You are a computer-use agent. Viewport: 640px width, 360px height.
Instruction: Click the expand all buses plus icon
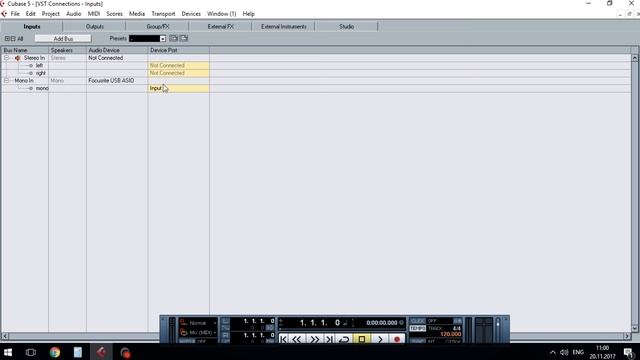[7, 39]
